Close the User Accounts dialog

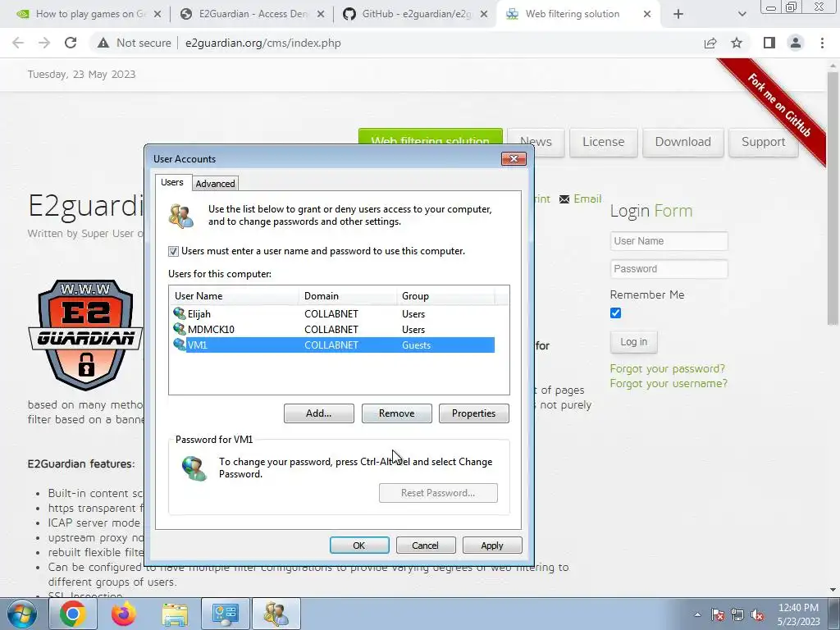(514, 158)
